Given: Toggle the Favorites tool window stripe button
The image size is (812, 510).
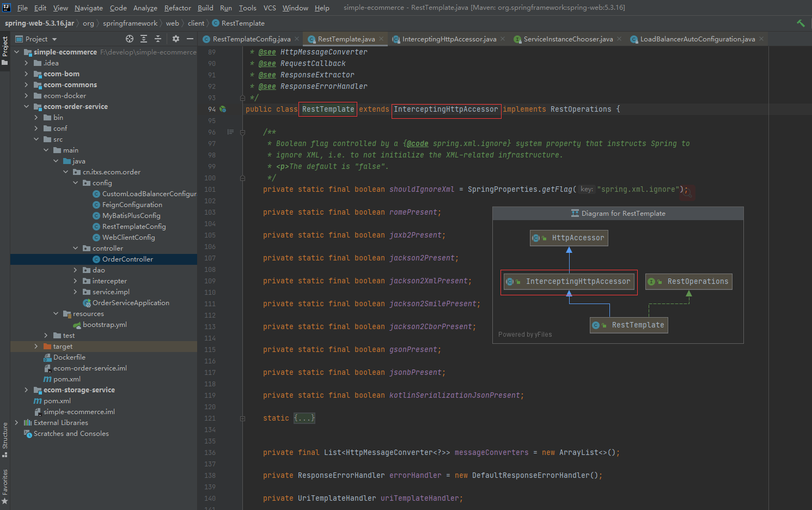Looking at the screenshot, I should (x=5, y=486).
